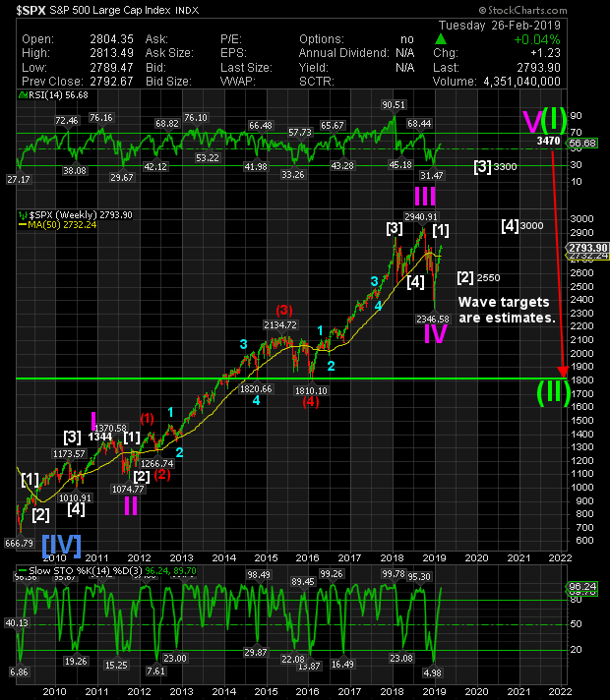Click the RSI label 33.26

[293, 175]
